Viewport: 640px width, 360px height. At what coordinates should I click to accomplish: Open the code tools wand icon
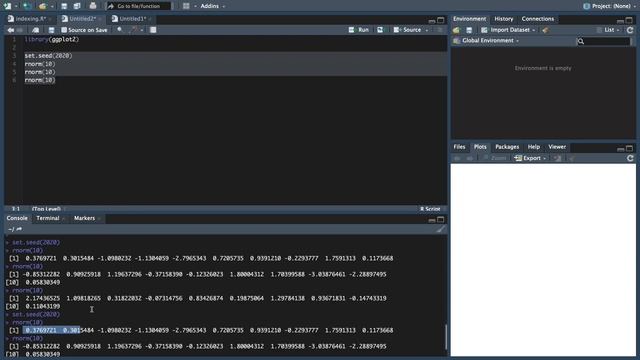point(133,30)
